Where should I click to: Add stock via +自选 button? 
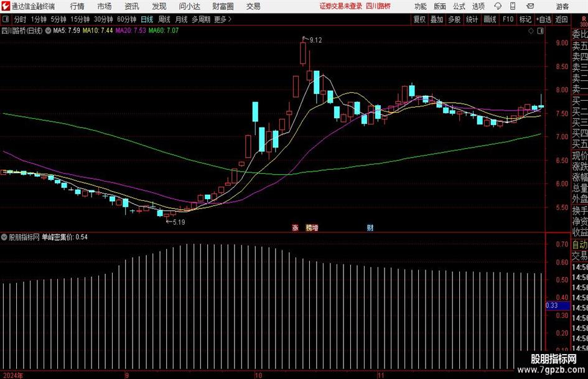coord(544,19)
